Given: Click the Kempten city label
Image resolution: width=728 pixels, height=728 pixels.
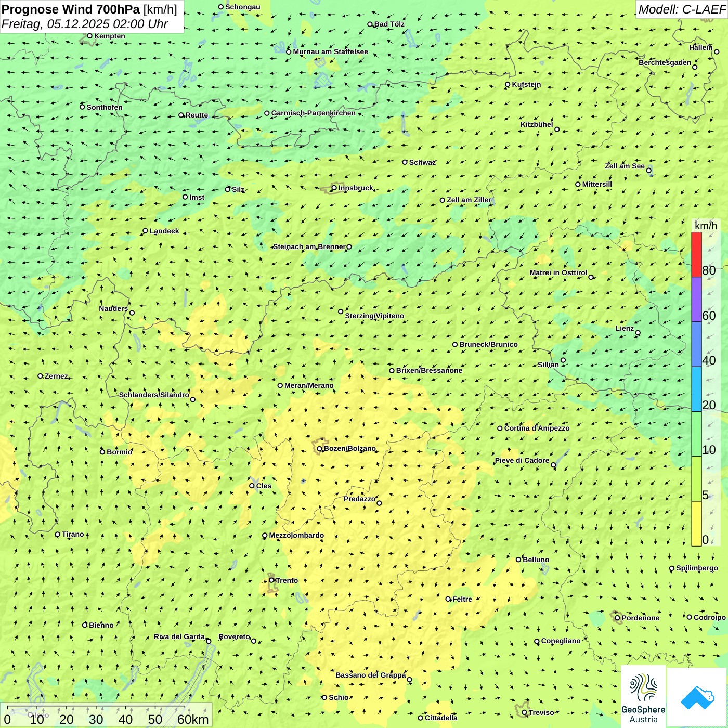Looking at the screenshot, I should click(x=110, y=36).
